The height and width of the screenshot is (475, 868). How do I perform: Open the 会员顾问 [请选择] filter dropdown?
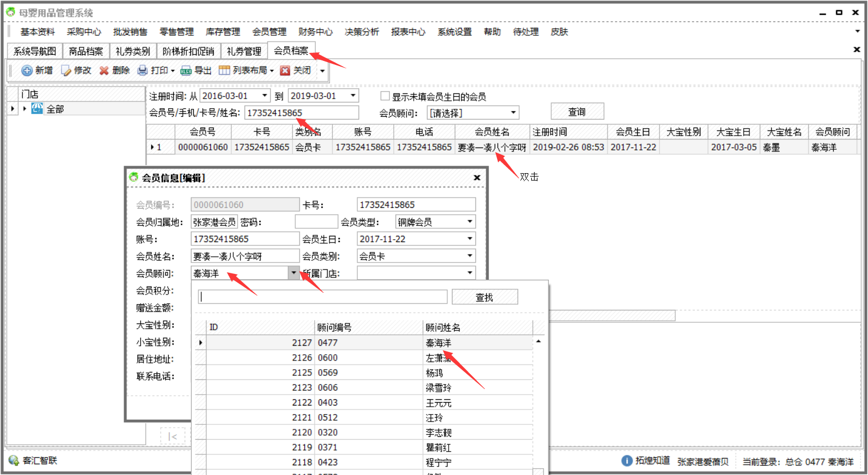514,113
